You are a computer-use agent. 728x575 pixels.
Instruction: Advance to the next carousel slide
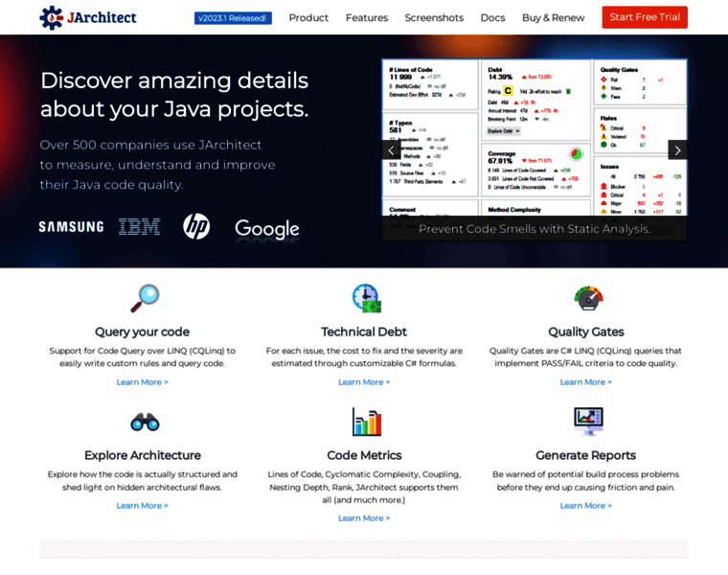(x=677, y=150)
